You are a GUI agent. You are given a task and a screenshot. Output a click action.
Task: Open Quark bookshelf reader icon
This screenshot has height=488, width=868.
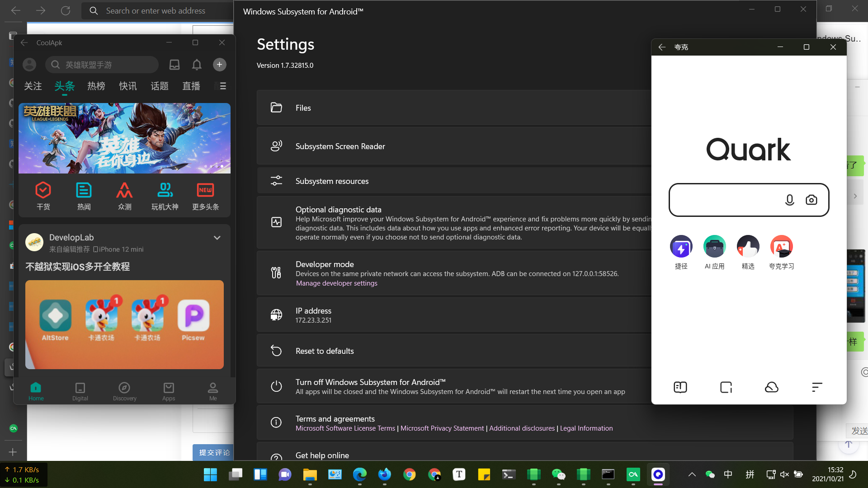click(x=680, y=387)
